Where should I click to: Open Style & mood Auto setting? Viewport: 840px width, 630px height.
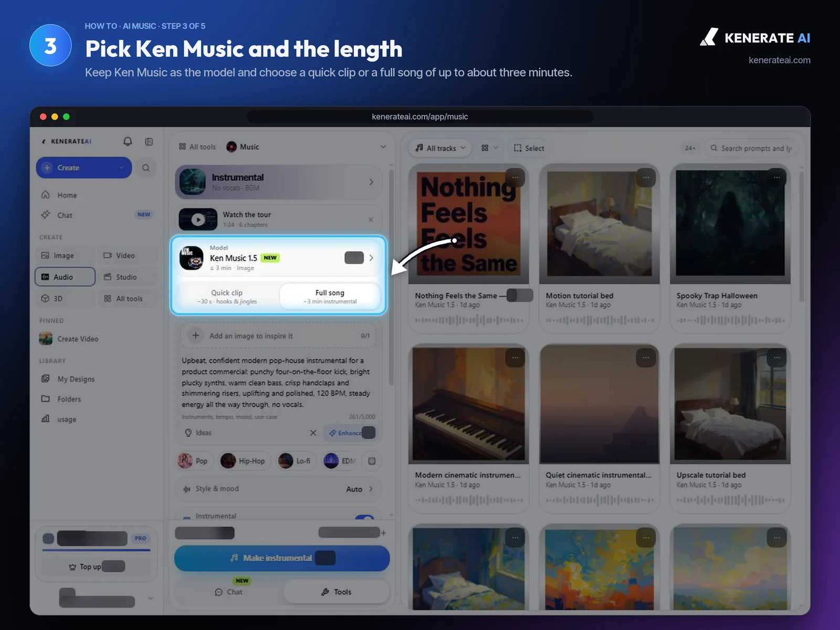tap(279, 489)
